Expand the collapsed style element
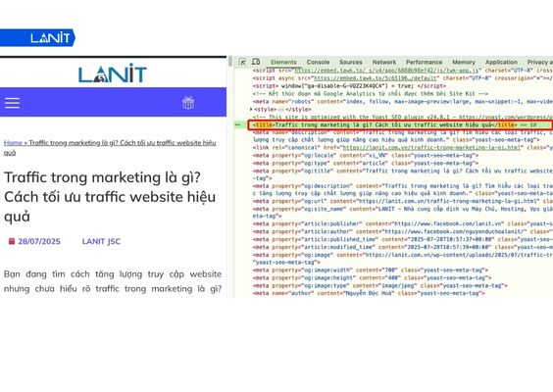 point(251,110)
